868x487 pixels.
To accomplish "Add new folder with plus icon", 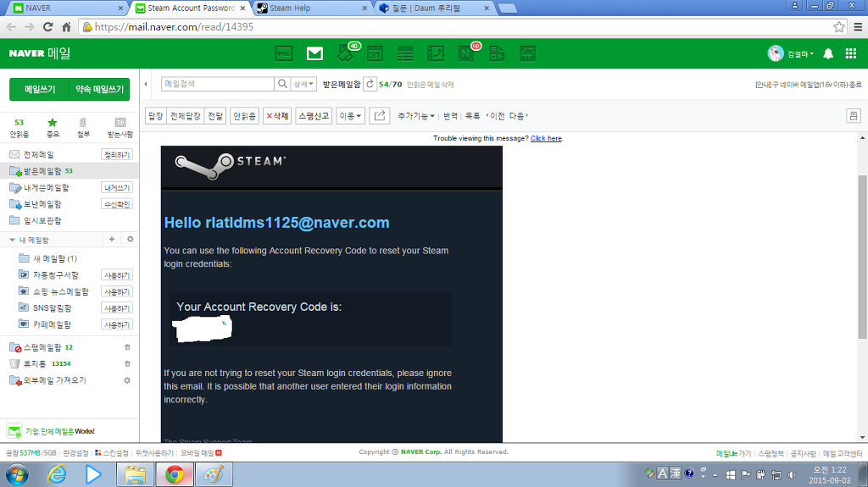I will click(112, 239).
